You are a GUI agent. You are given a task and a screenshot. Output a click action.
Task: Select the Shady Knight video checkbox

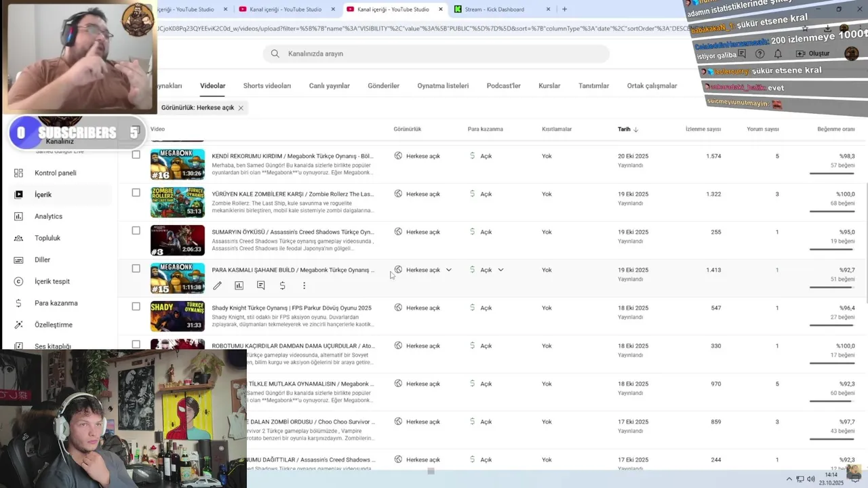coord(136,306)
